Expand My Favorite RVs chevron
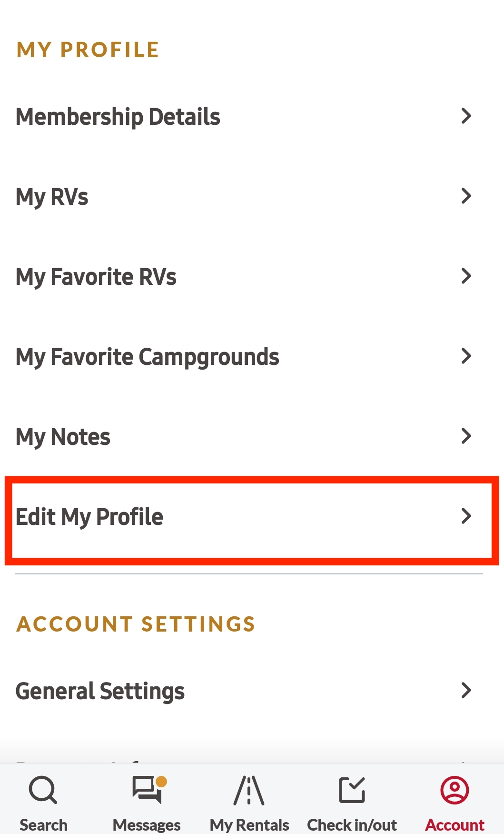Screen dimensions: 504x834 click(466, 276)
